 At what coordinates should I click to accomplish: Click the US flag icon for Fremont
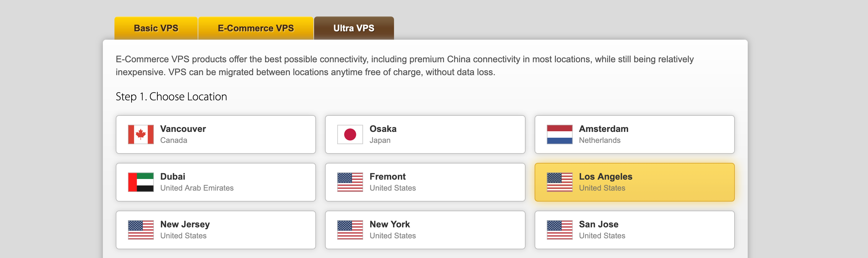(350, 182)
